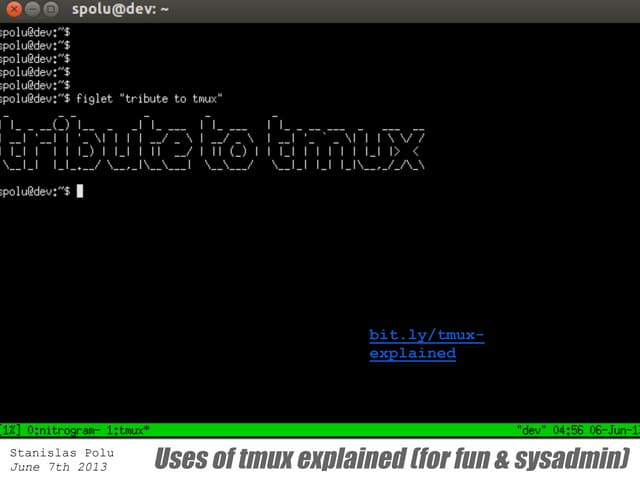640x480 pixels.
Task: Click the Stanislas Polu author name
Action: point(54,453)
